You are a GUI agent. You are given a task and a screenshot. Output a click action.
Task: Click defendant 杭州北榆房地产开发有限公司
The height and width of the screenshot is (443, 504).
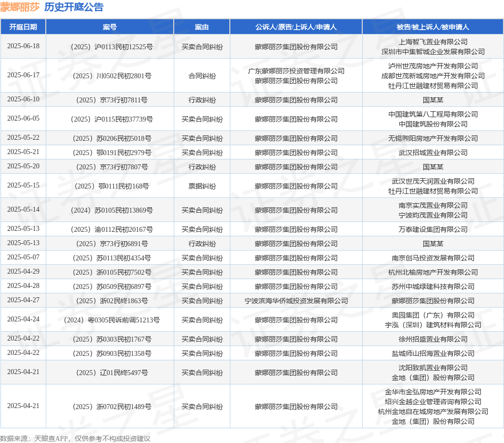(433, 272)
